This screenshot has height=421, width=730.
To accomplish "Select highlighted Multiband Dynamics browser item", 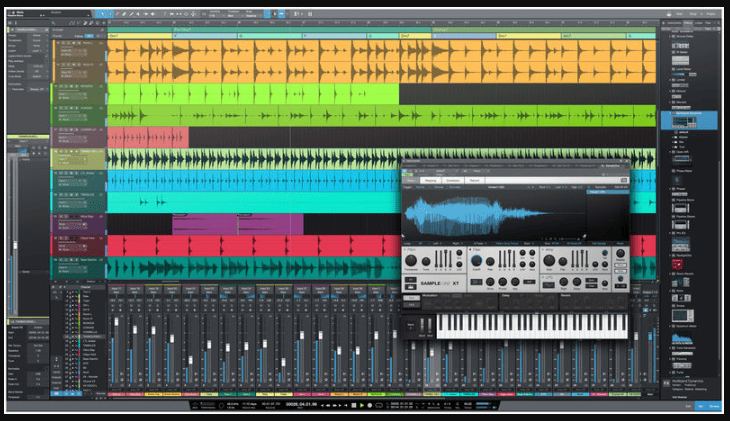I will pyautogui.click(x=689, y=121).
